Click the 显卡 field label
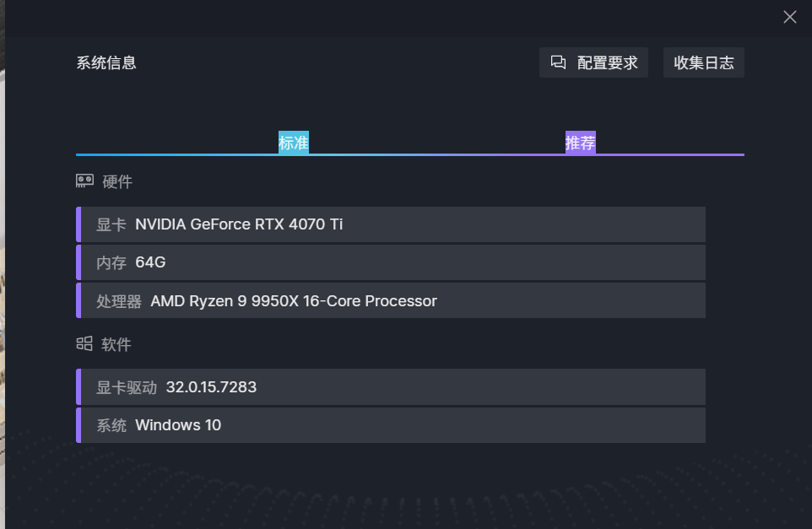Screen dimensions: 812x529 point(111,224)
